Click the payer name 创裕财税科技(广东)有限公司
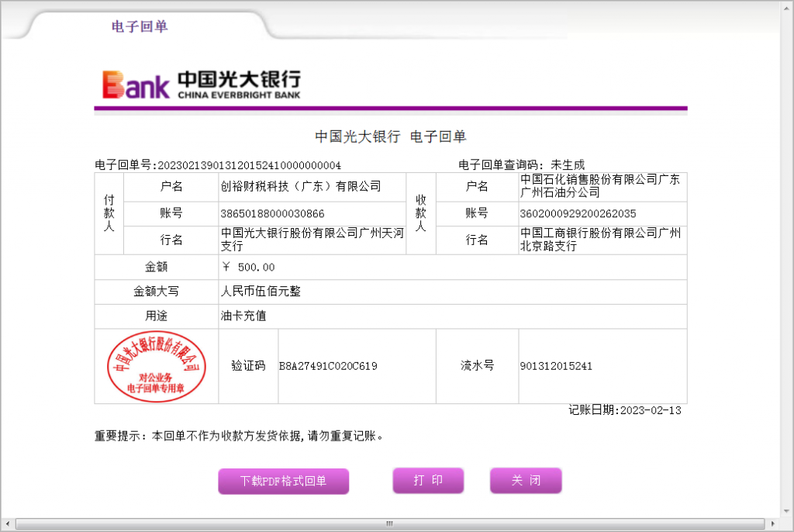794x532 pixels. tap(301, 186)
